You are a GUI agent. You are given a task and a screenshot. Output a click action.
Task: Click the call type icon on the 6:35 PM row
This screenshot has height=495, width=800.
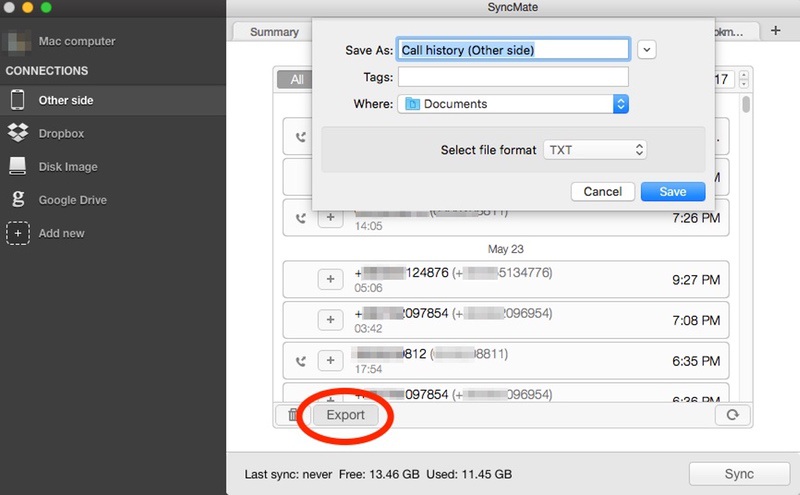301,361
